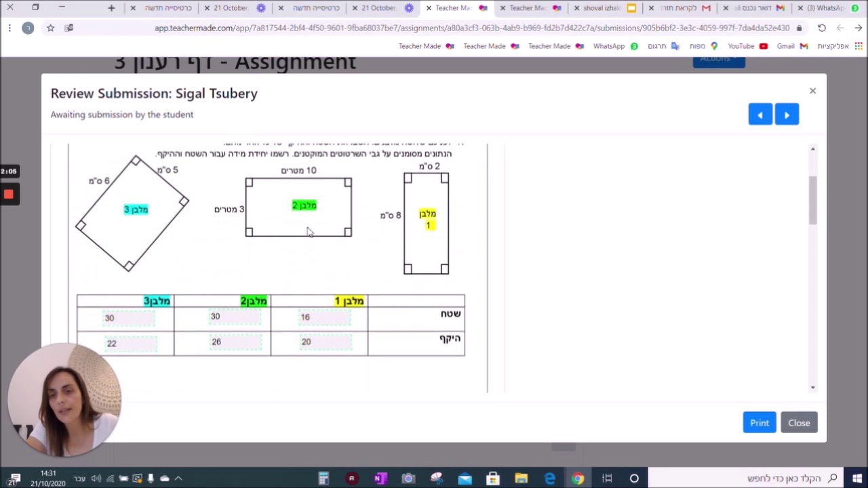The width and height of the screenshot is (868, 488).
Task: Open the תרגום bookmark
Action: (x=663, y=46)
